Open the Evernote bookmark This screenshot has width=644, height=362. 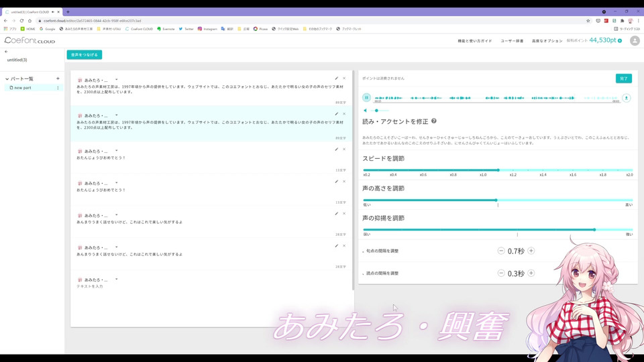[x=166, y=29]
